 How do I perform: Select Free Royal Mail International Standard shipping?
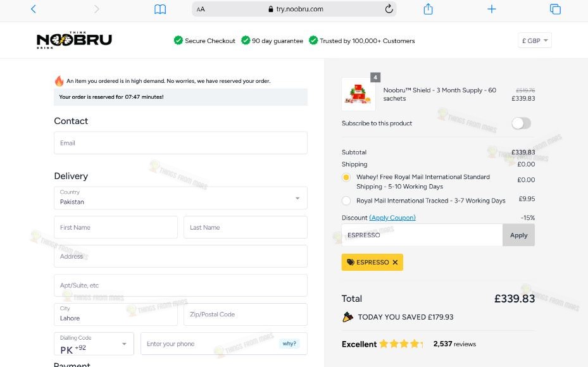346,177
